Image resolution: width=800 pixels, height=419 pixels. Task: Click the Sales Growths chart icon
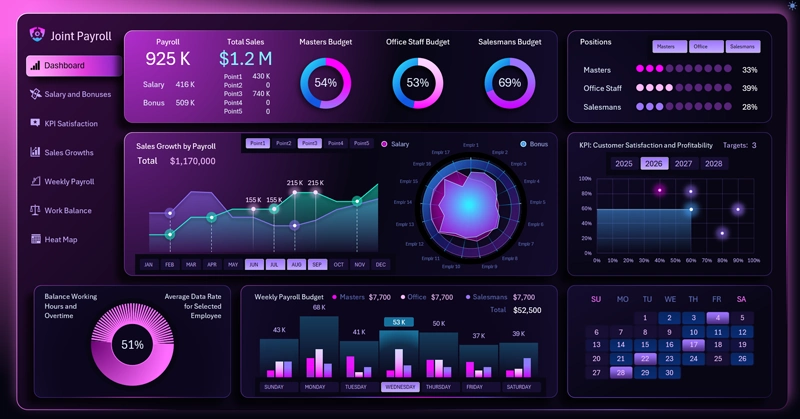(35, 152)
